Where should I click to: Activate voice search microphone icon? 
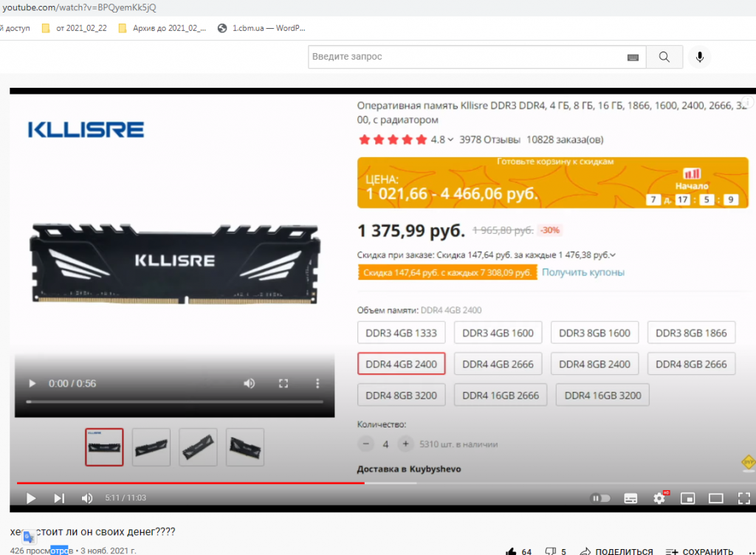700,57
